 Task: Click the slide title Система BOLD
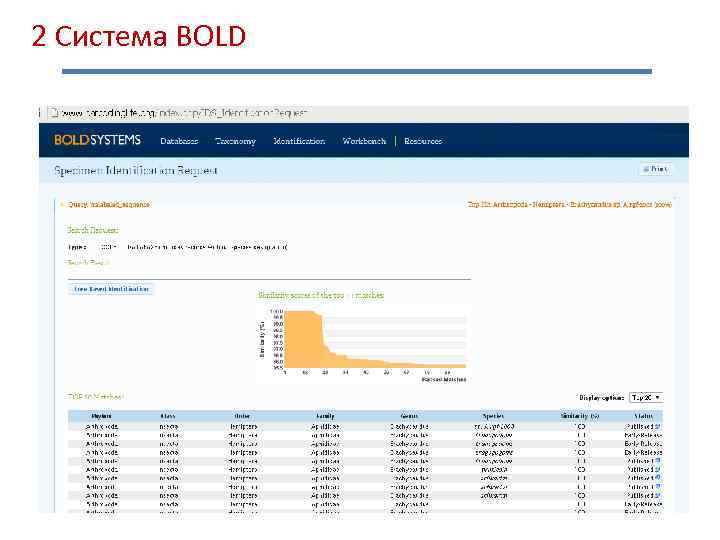(150, 36)
